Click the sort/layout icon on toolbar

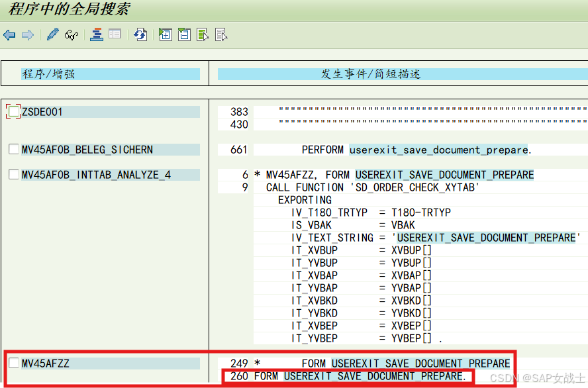pos(97,34)
